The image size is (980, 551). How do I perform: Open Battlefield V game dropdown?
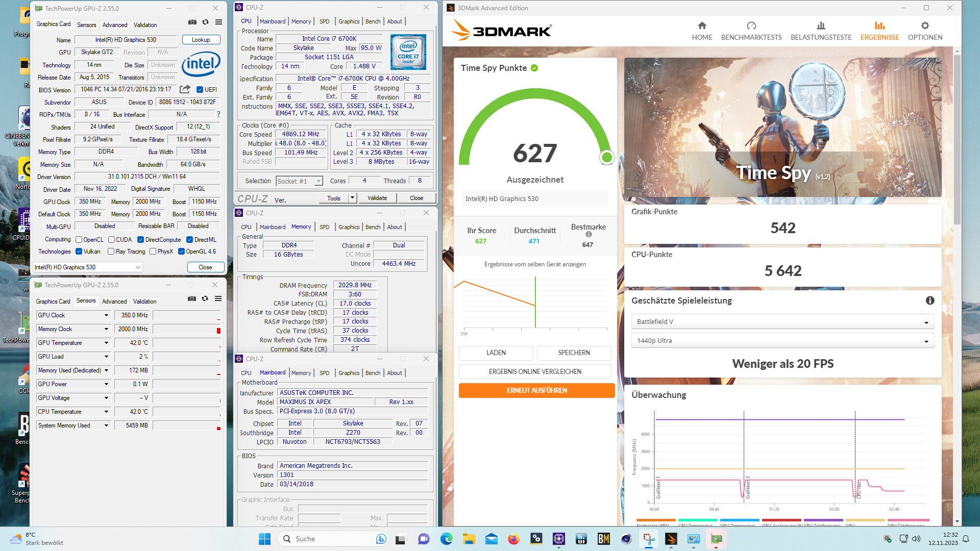click(782, 322)
